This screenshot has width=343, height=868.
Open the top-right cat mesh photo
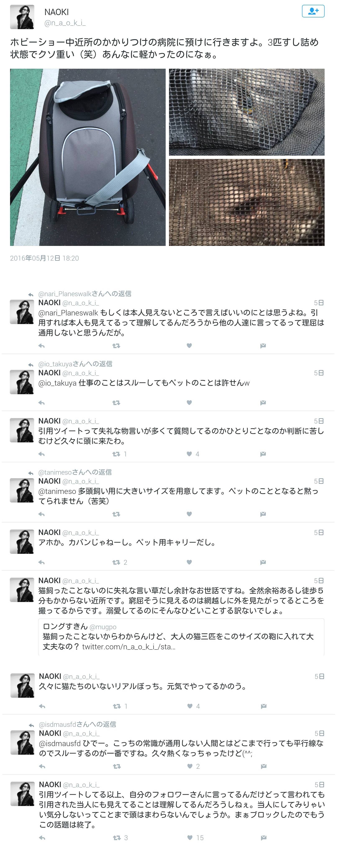(247, 112)
